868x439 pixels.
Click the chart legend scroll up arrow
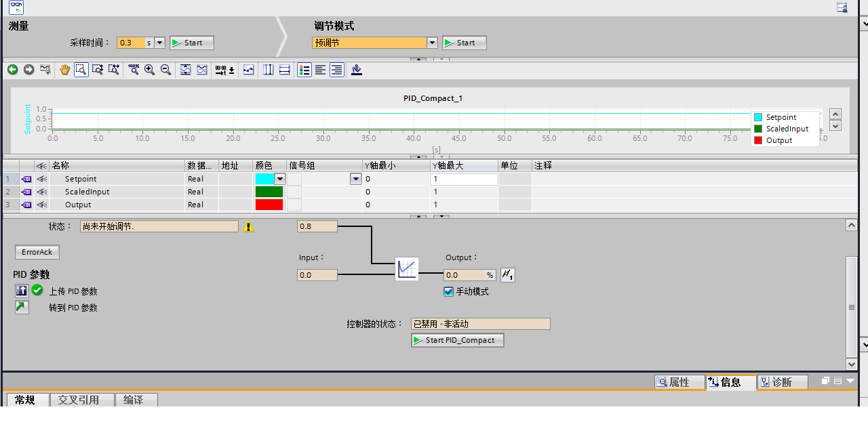point(835,114)
